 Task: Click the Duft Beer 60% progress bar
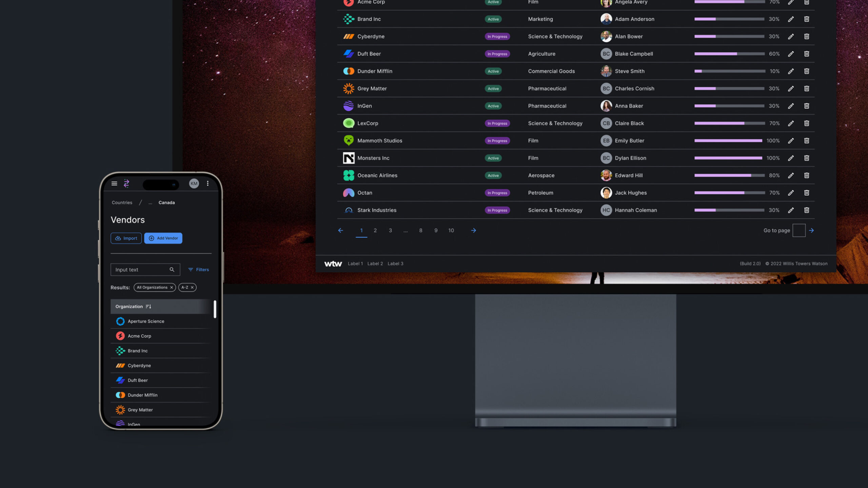(729, 54)
